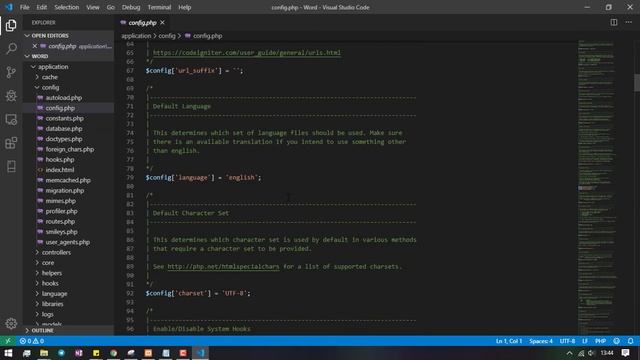Follow the php.net htmlspecialchars link
This screenshot has height=360, width=640.
click(223, 267)
